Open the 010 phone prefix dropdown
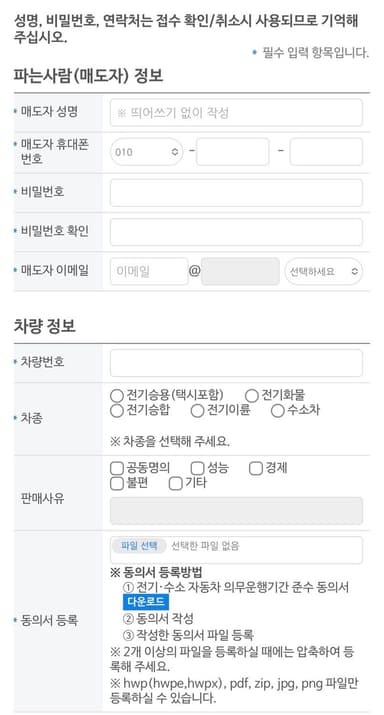This screenshot has height=715, width=384. pyautogui.click(x=146, y=152)
